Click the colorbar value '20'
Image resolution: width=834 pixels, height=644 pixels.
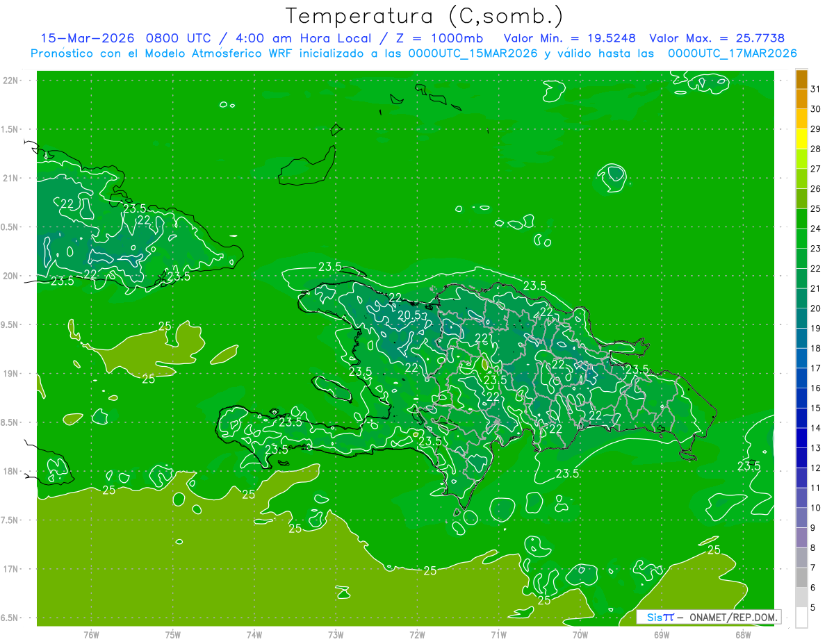[x=816, y=308]
